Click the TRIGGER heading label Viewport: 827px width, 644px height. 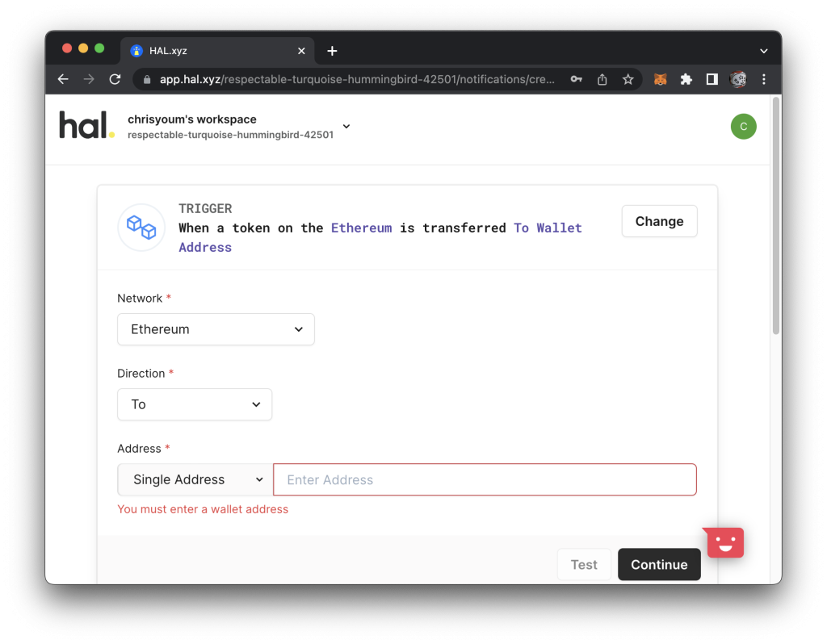pos(205,209)
